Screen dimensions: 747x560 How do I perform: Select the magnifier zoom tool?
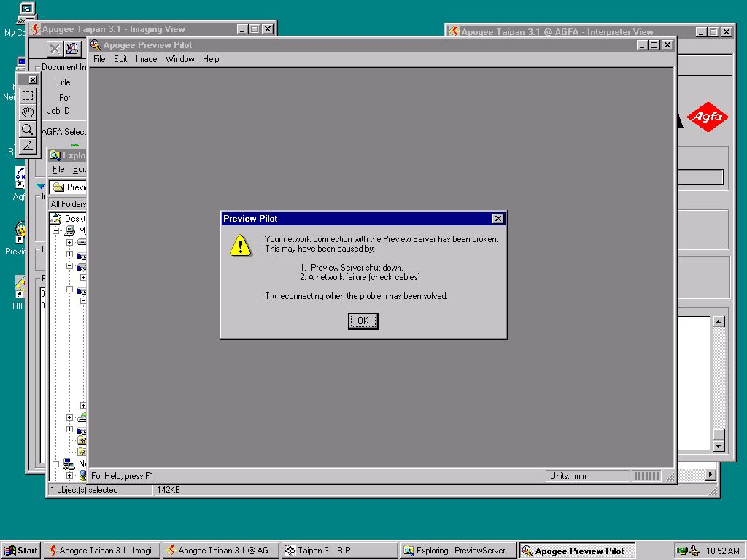coord(27,129)
